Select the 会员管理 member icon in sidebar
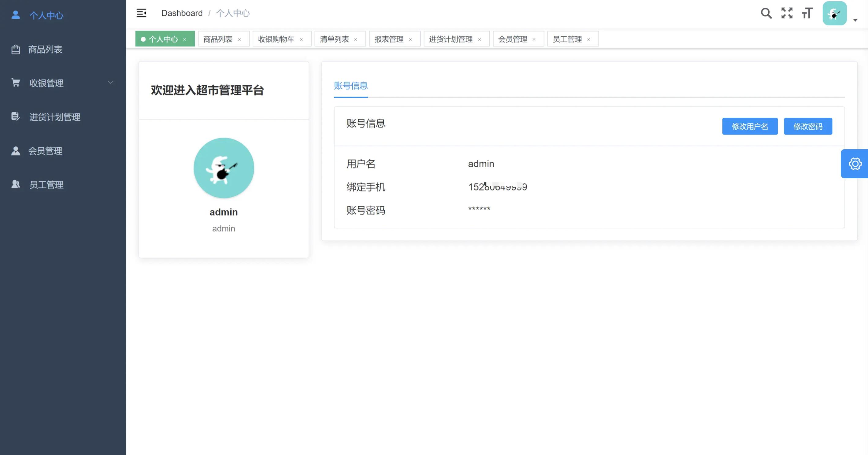 click(x=16, y=150)
